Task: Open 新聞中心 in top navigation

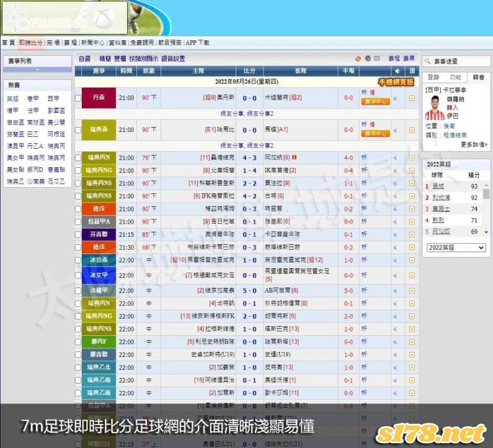Action: 92,43
